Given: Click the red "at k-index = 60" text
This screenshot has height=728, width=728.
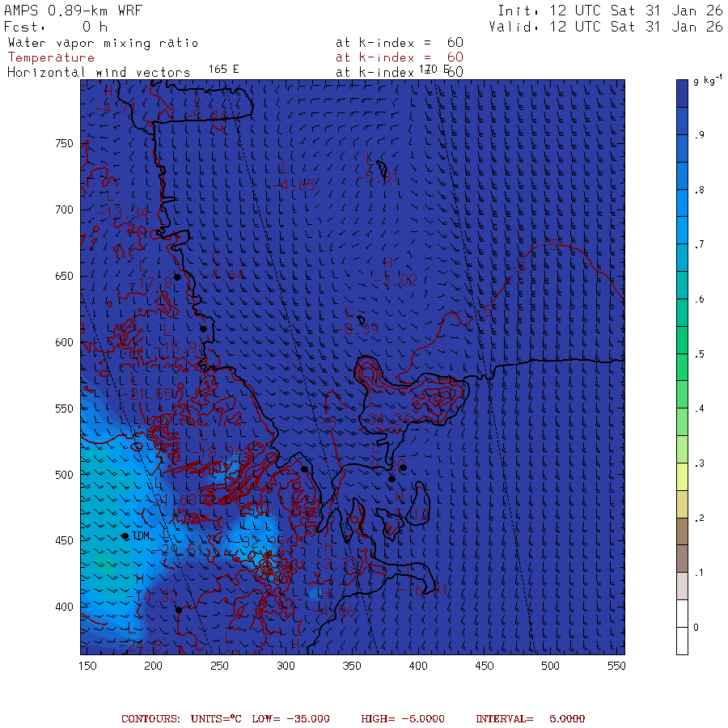Looking at the screenshot, I should point(400,57).
